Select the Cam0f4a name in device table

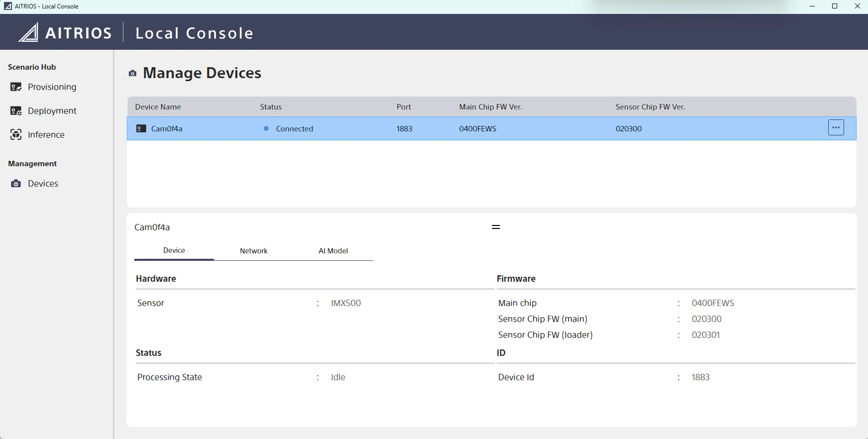pyautogui.click(x=167, y=128)
